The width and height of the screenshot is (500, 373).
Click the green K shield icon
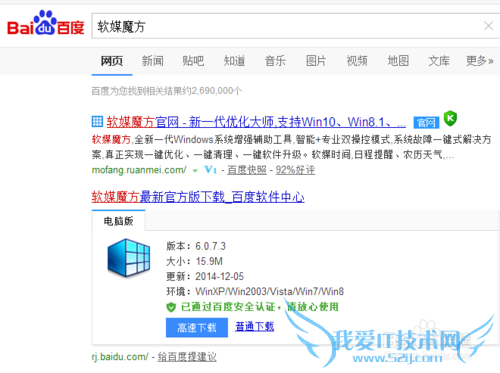point(450,118)
